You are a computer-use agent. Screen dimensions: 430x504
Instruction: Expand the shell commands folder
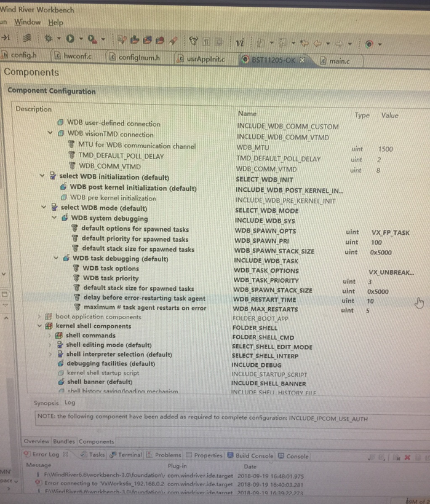[50, 335]
